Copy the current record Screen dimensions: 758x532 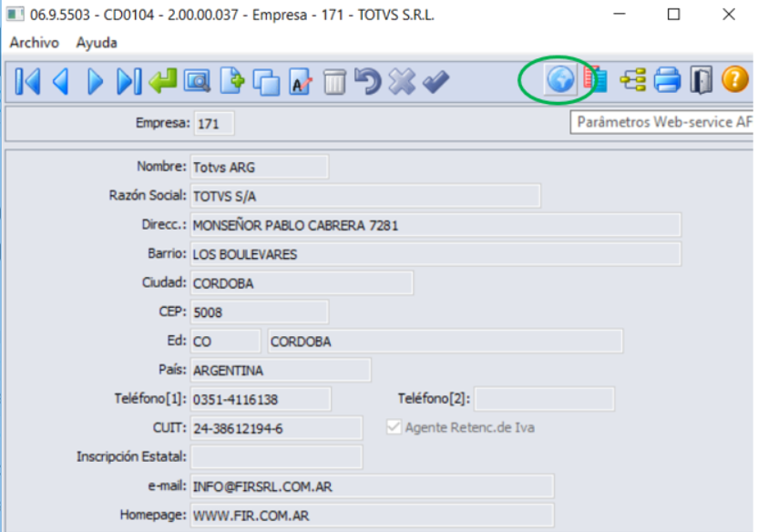[266, 81]
